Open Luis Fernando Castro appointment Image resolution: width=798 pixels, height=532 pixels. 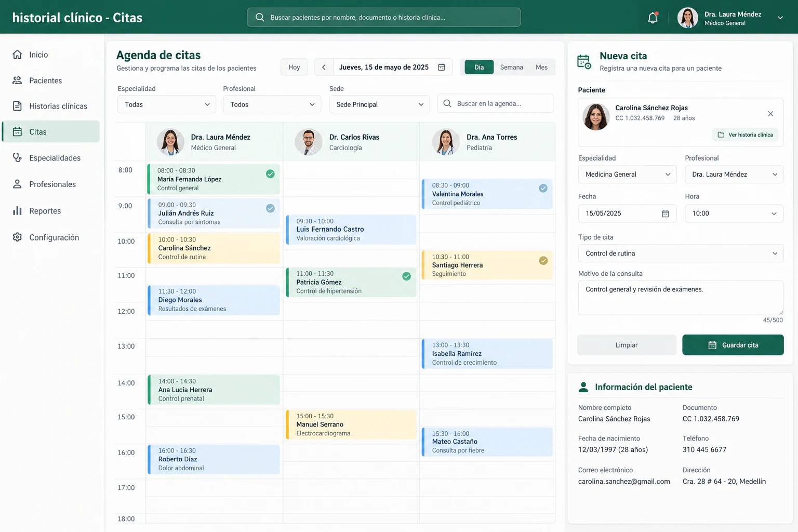351,230
